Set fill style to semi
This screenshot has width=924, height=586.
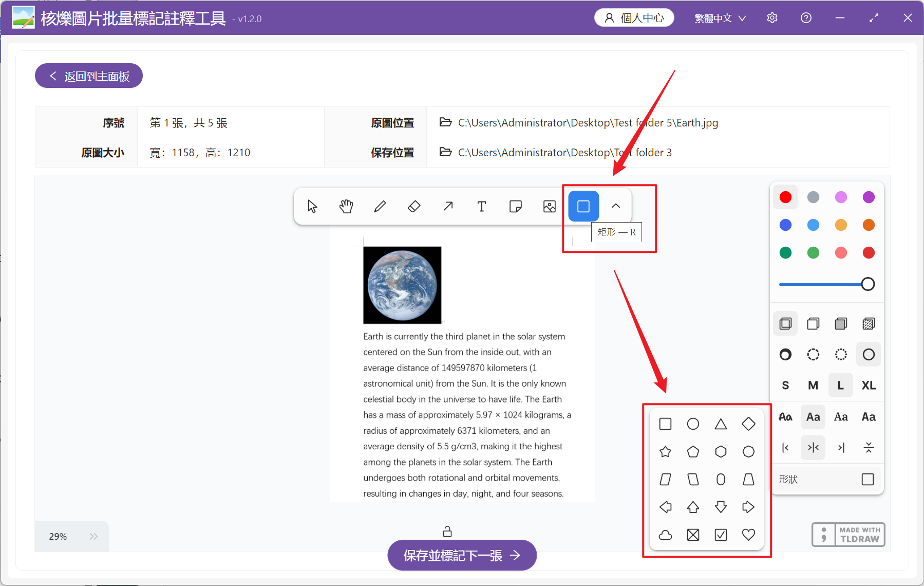[x=813, y=323]
